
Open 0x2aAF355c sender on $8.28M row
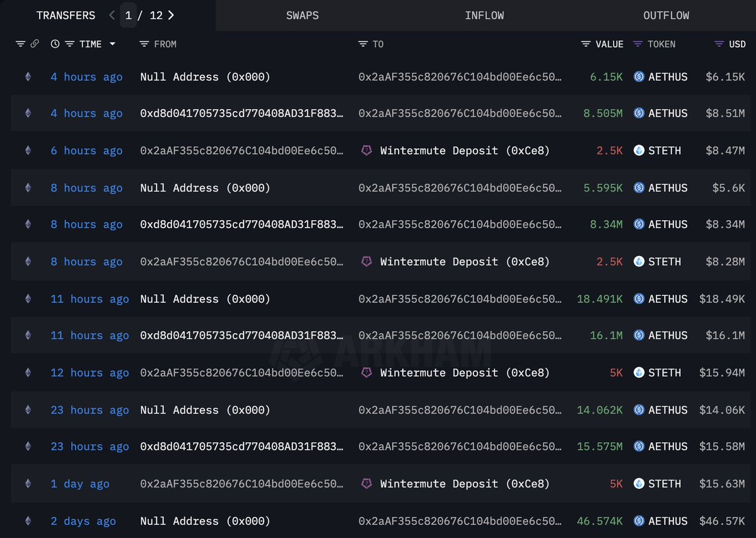(241, 261)
